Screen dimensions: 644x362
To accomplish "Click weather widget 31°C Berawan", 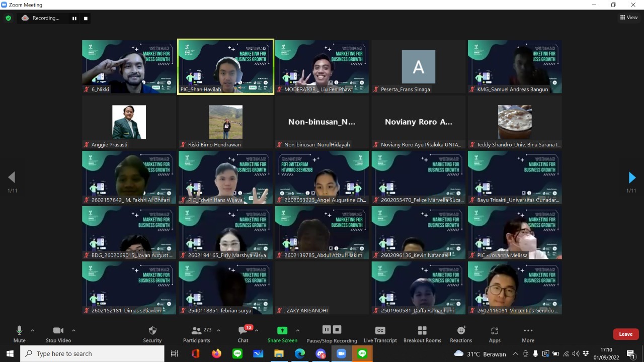I will 480,353.
